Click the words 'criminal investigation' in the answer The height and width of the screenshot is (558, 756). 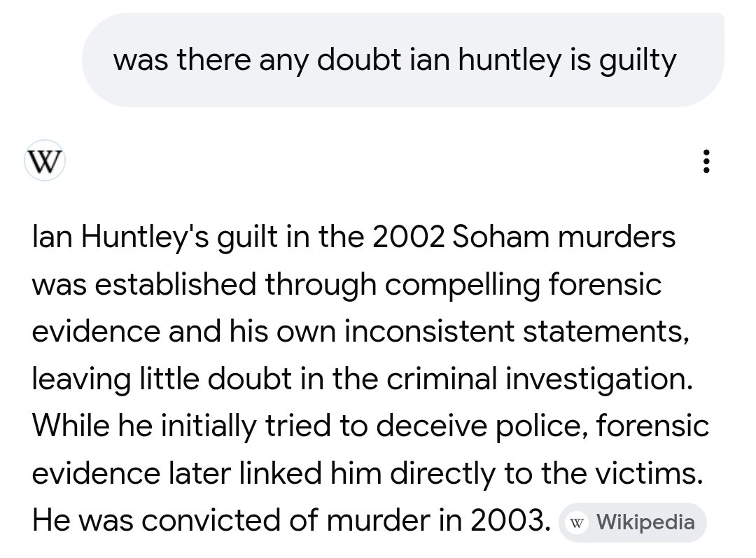[x=542, y=379]
